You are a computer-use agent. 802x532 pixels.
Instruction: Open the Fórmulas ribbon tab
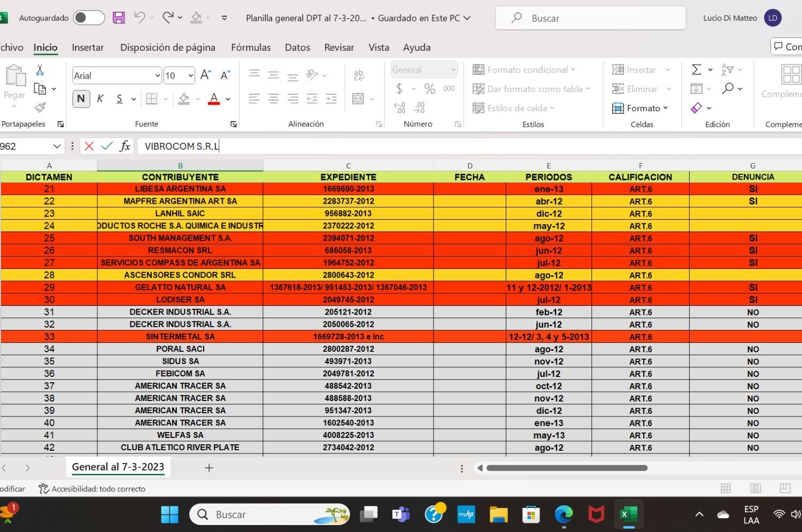tap(251, 47)
